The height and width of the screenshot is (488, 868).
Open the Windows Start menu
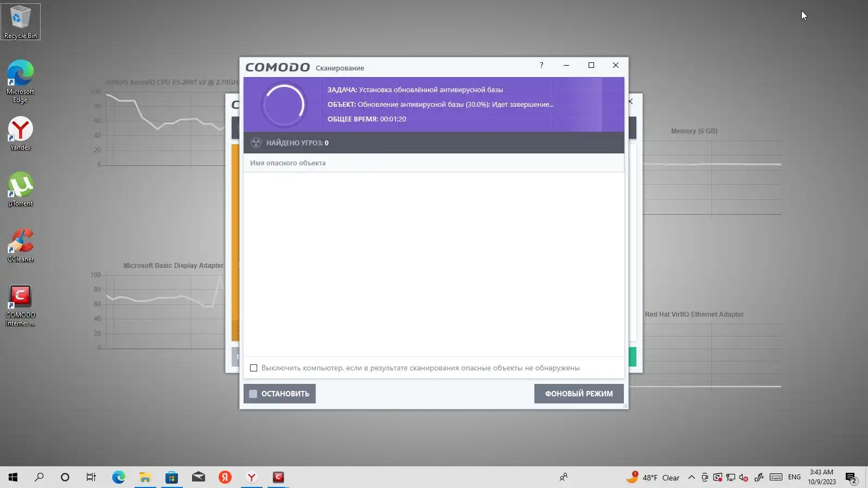pyautogui.click(x=13, y=477)
